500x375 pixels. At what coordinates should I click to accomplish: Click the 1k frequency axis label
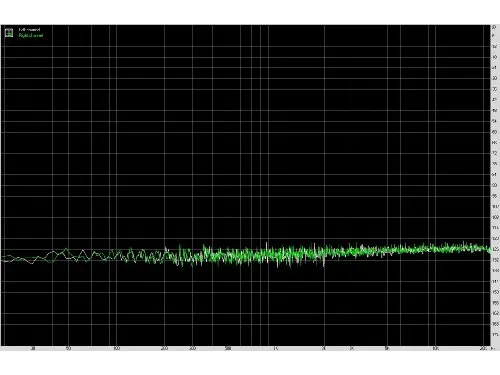276,349
